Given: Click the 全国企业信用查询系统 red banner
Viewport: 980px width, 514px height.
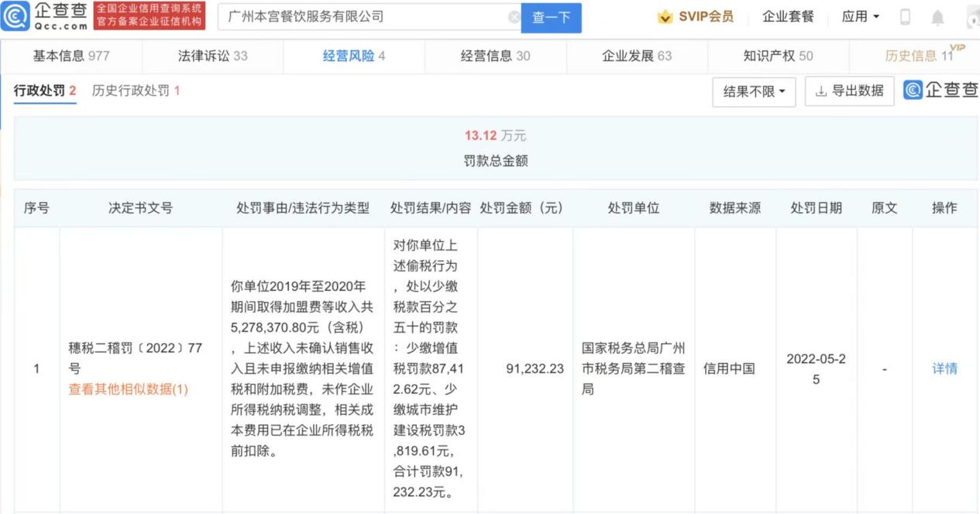Looking at the screenshot, I should click(150, 16).
